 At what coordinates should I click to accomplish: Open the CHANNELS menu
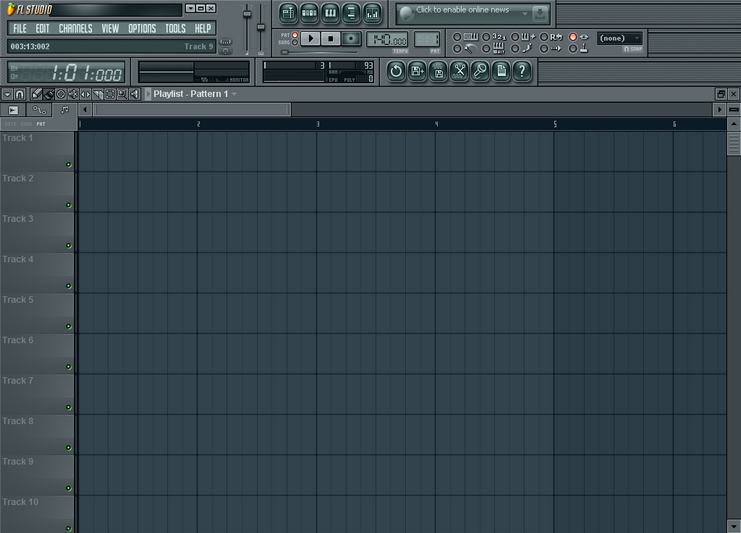75,29
